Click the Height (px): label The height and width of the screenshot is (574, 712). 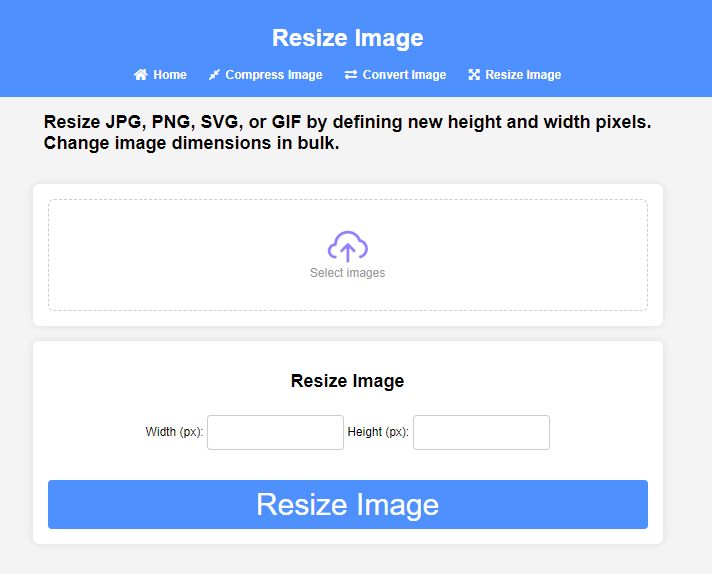click(378, 432)
